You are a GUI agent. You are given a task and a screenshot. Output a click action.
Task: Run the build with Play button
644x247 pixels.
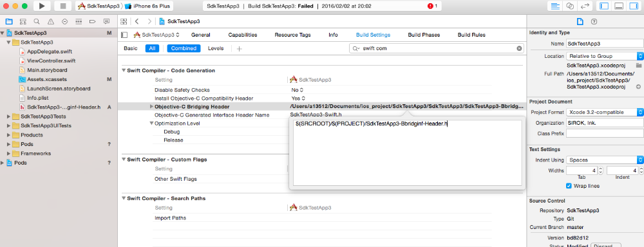42,6
